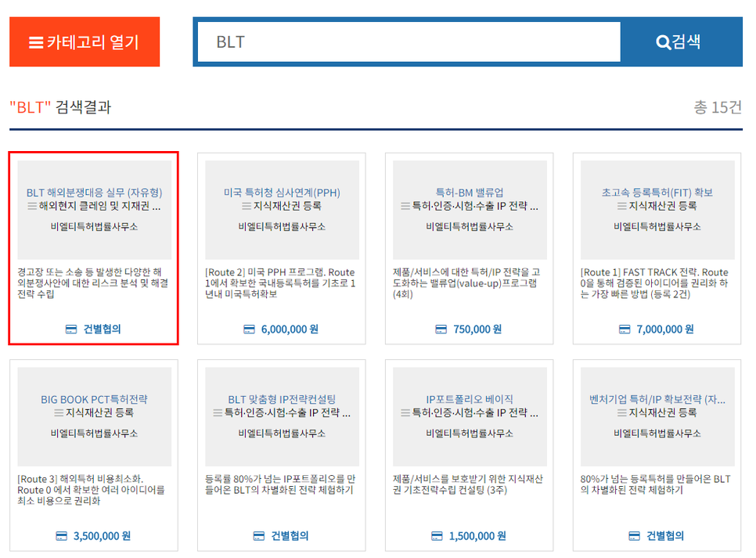The height and width of the screenshot is (558, 756).
Task: Click the [Route 2] 미국 PPH 프로그램 description
Action: pyautogui.click(x=280, y=283)
